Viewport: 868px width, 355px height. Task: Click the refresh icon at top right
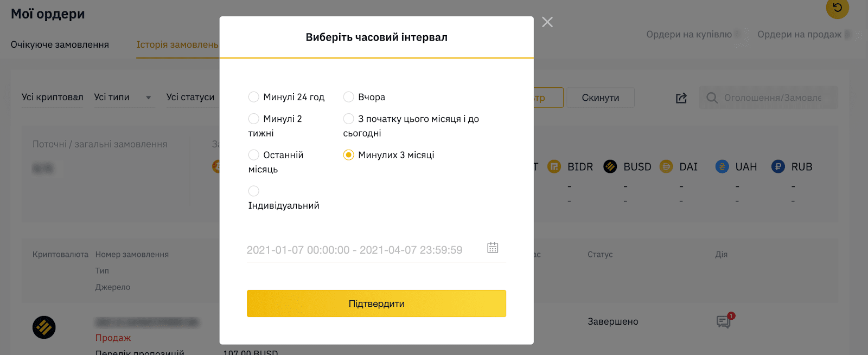click(x=837, y=8)
